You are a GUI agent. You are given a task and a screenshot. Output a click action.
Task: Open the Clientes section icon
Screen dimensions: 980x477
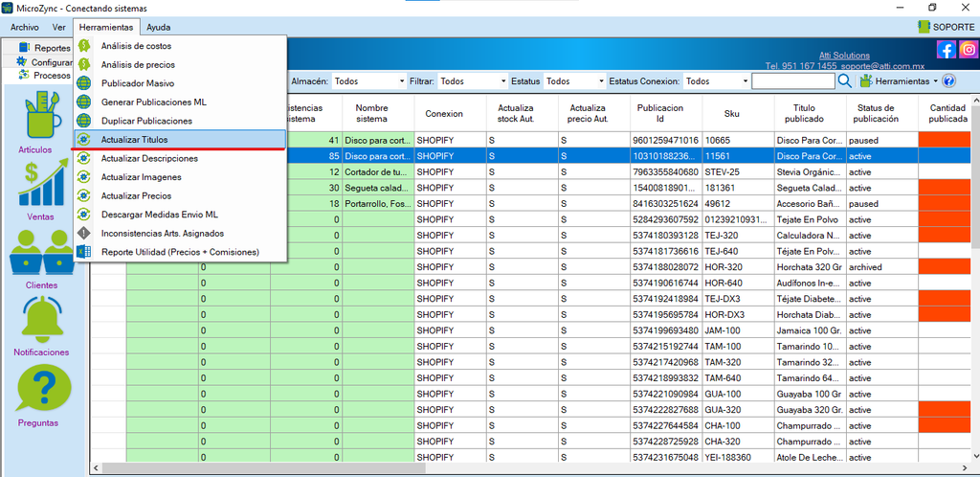coord(42,253)
